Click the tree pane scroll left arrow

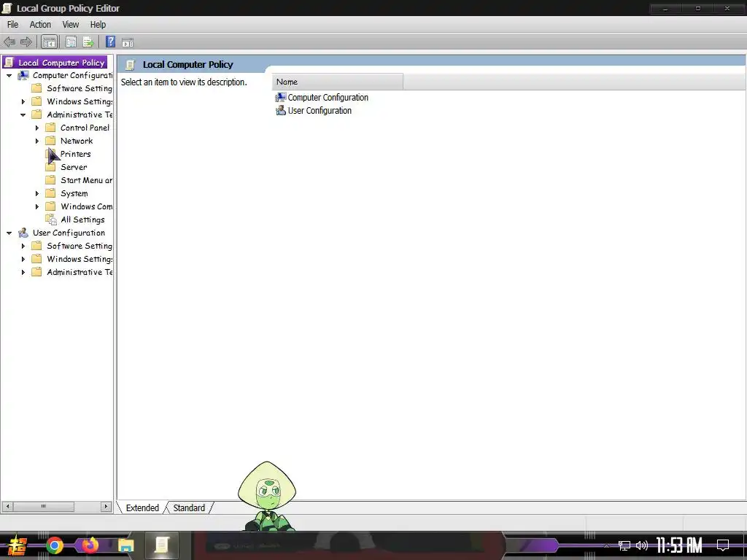[x=7, y=506]
